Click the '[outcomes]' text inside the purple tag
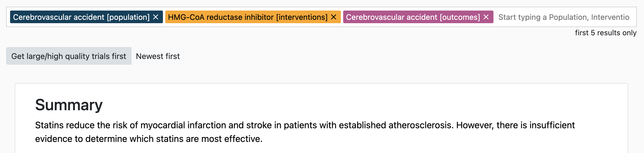 tap(460, 17)
